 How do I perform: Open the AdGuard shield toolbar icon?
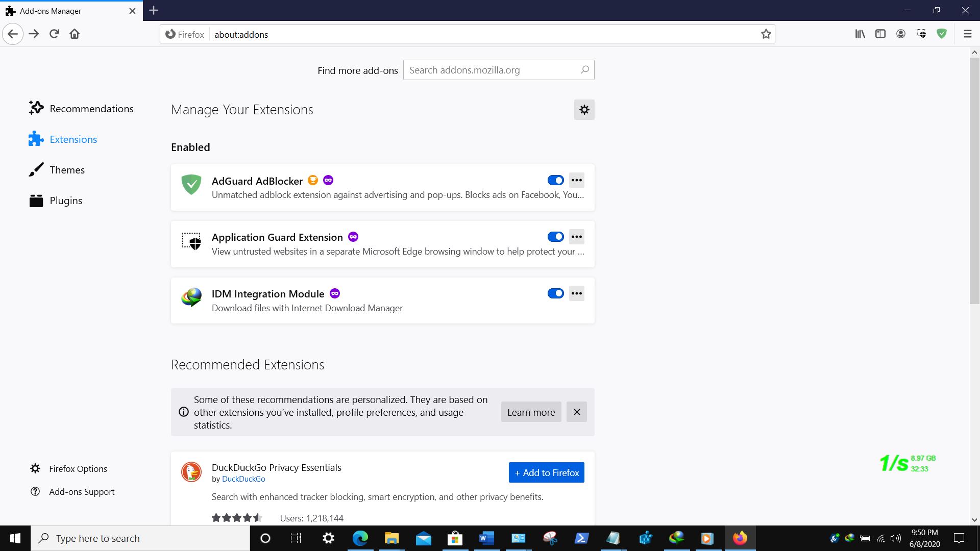click(942, 34)
